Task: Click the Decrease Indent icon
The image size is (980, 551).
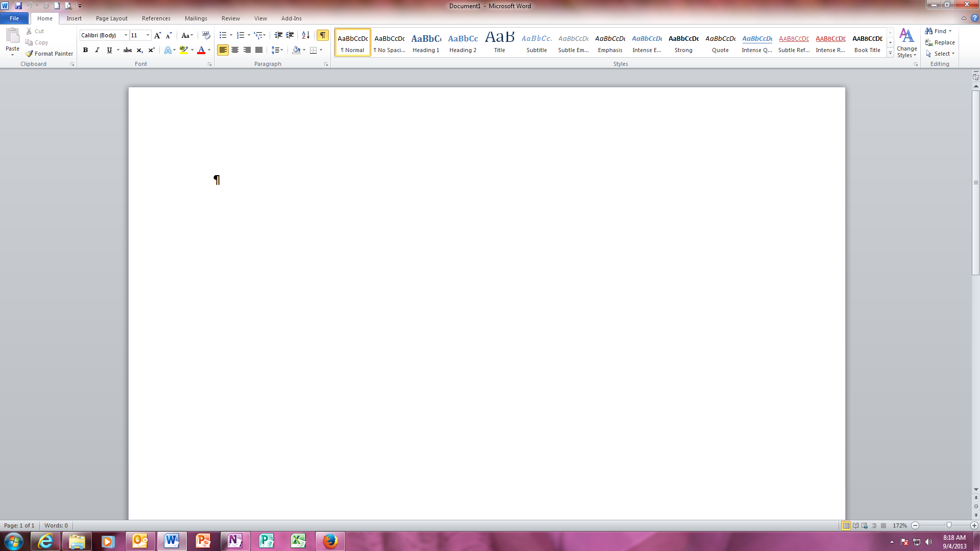Action: click(278, 35)
